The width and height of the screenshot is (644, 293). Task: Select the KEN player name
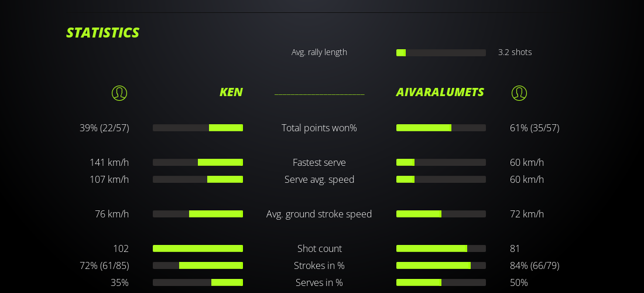(231, 93)
